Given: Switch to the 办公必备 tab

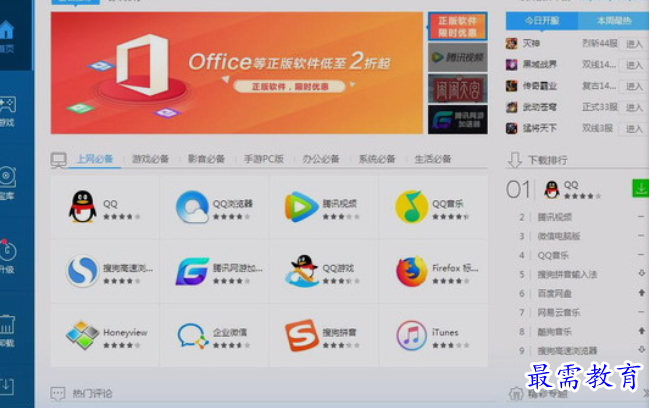Looking at the screenshot, I should coord(321,159).
